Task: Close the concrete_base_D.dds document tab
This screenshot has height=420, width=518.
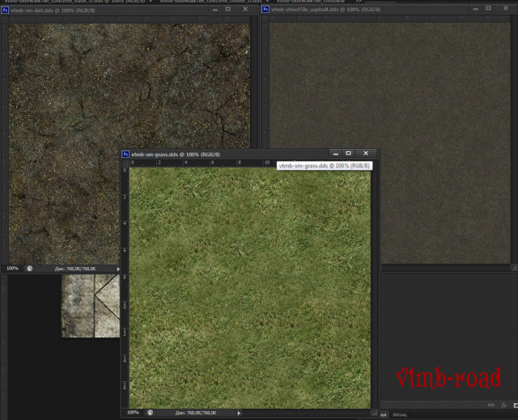Action: tap(151, 2)
